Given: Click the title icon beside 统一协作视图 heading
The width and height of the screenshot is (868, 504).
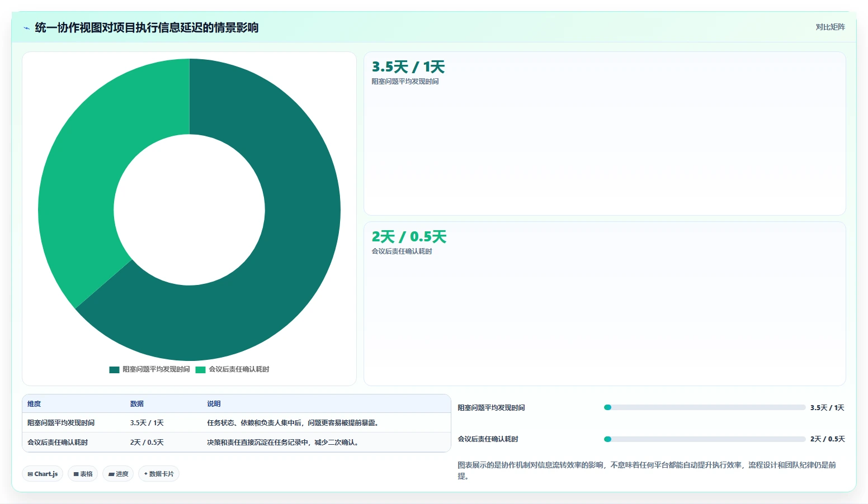Looking at the screenshot, I should click(26, 28).
